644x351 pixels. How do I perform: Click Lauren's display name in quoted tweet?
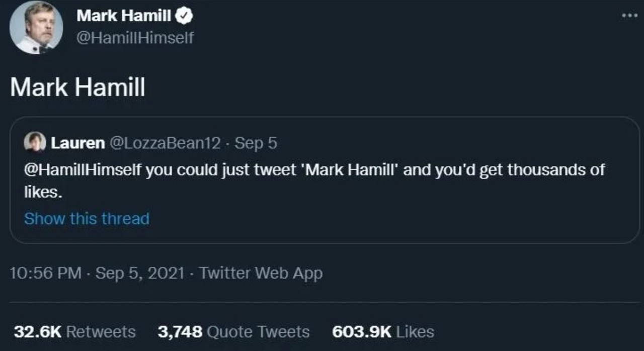pyautogui.click(x=77, y=143)
